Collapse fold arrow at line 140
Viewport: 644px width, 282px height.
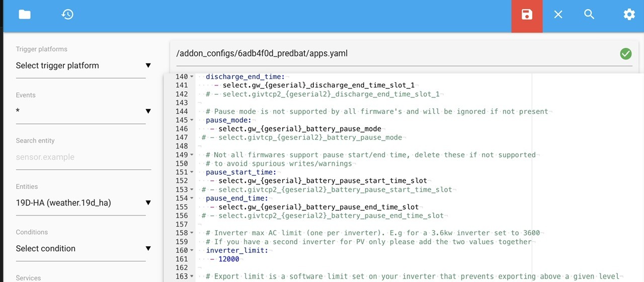192,77
